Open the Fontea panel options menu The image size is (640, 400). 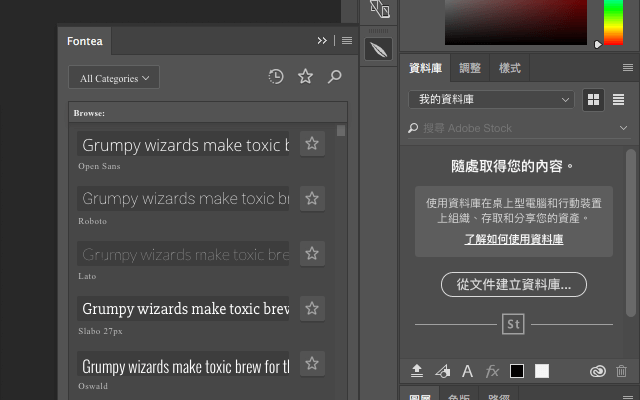tap(347, 41)
